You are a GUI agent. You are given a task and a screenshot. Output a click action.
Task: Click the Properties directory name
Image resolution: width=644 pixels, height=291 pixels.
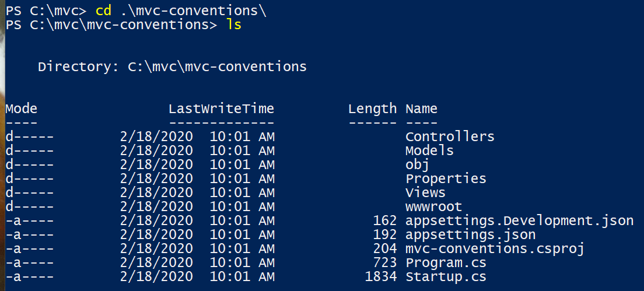coord(446,178)
